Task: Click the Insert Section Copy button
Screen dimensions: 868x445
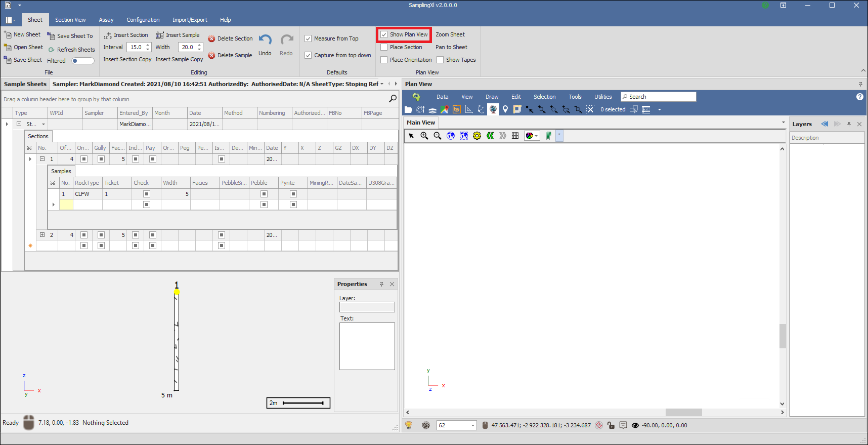Action: tap(127, 59)
